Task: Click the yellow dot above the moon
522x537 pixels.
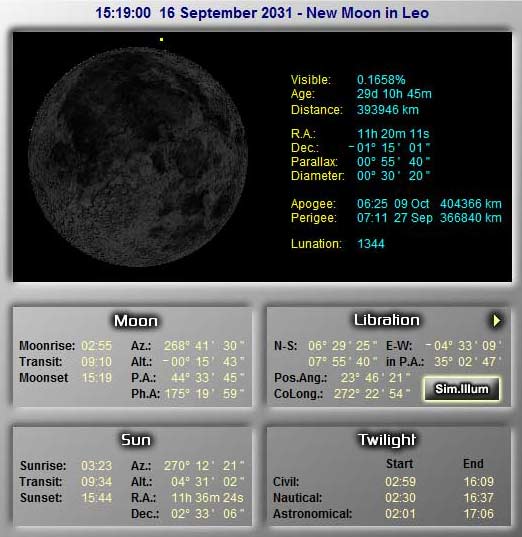Action: pyautogui.click(x=161, y=39)
